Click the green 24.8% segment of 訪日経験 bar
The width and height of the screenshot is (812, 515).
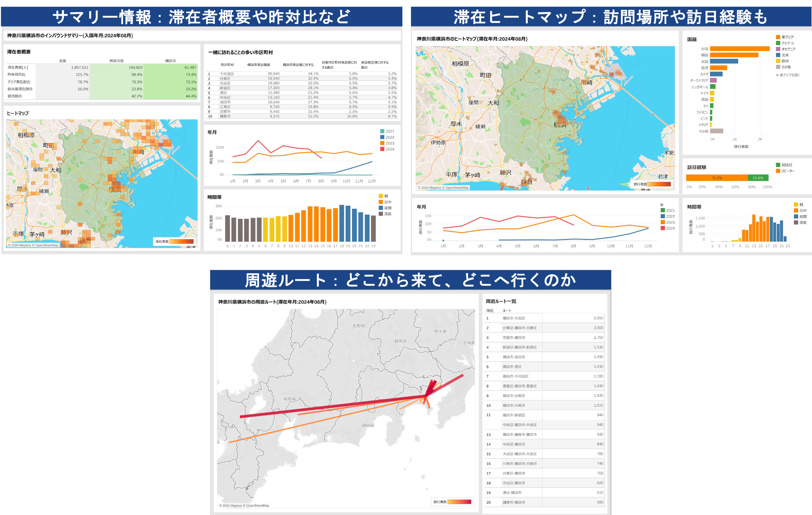[758, 178]
